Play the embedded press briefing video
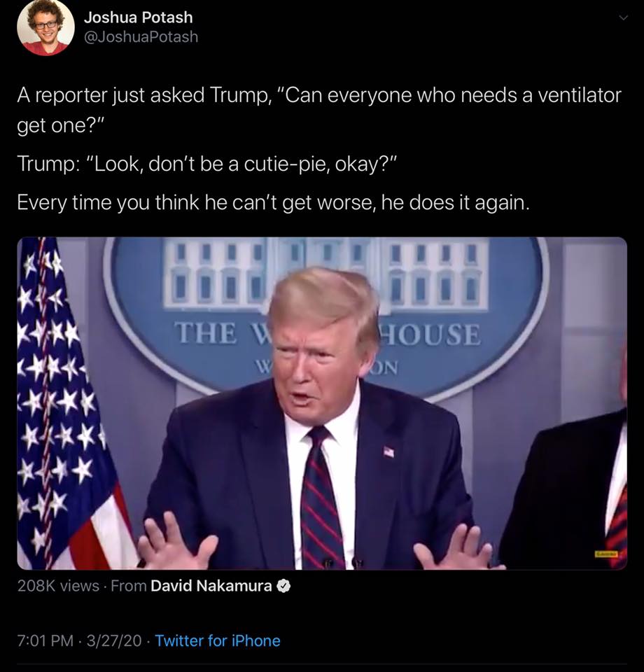Image resolution: width=644 pixels, height=672 pixels. (x=322, y=403)
